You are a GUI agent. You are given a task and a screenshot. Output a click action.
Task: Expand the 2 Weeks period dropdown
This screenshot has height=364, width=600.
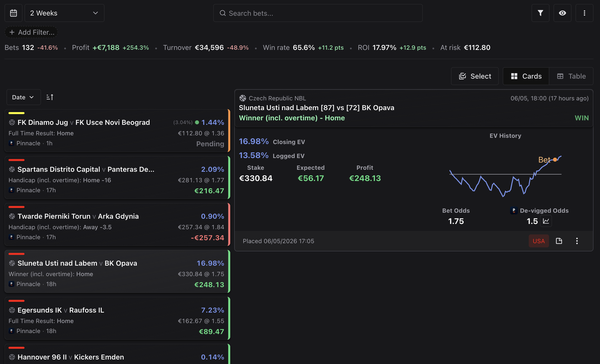(64, 13)
